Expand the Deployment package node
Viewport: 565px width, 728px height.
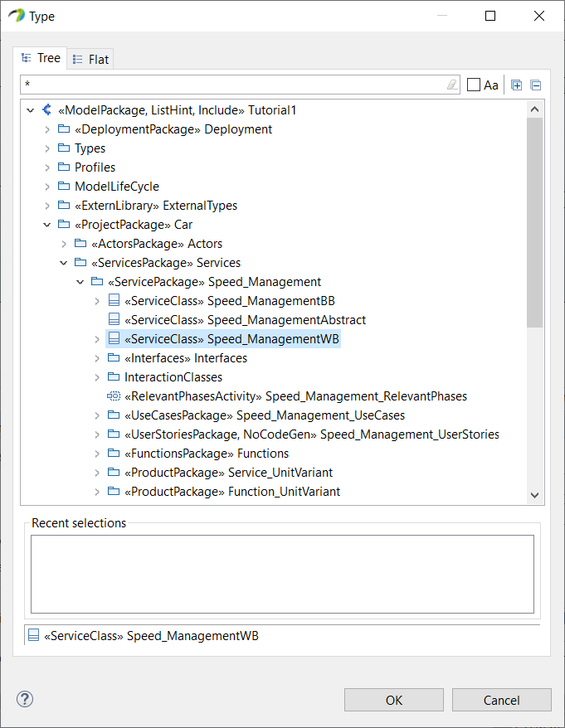[x=47, y=129]
